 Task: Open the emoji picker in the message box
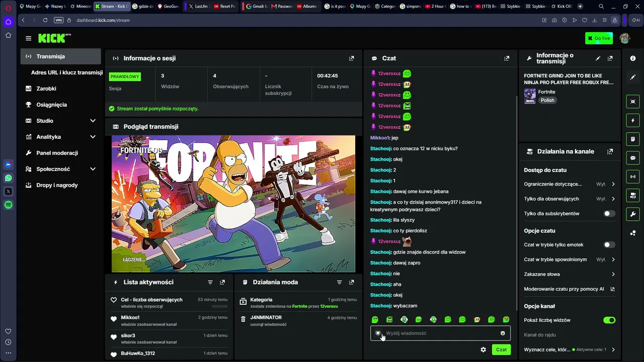[503, 333]
